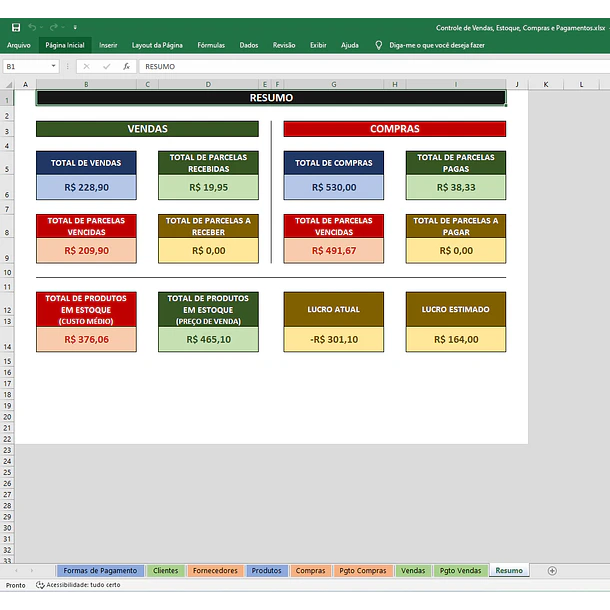This screenshot has width=610, height=610.
Task: Open Redo history dropdown arrow
Action: [x=63, y=27]
